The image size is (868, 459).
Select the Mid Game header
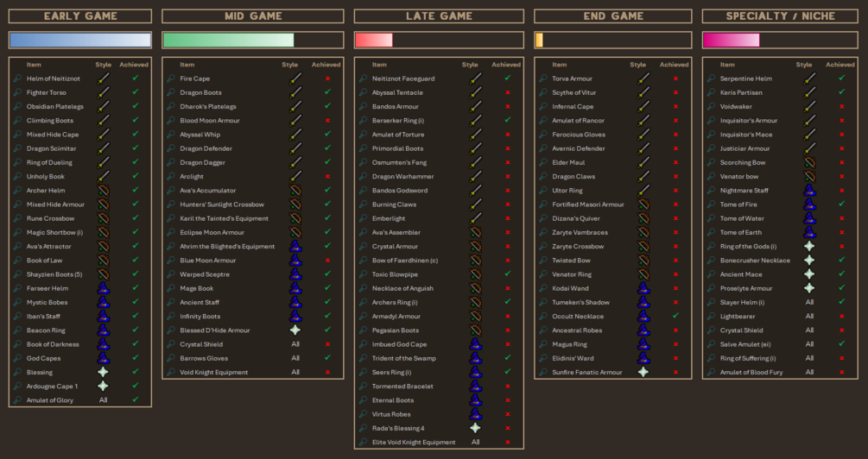pyautogui.click(x=253, y=16)
